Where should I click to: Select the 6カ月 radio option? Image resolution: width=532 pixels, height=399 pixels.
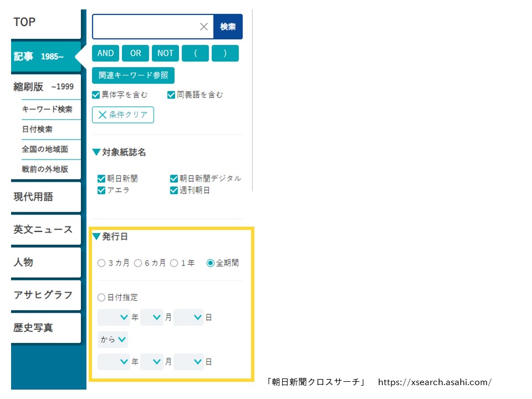point(138,263)
